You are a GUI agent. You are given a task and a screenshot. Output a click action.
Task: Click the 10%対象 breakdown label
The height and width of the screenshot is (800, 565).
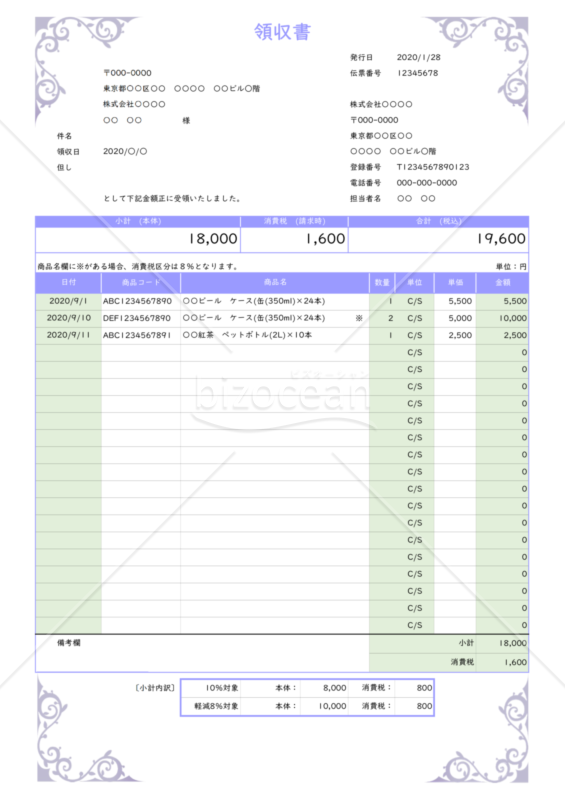(x=222, y=688)
